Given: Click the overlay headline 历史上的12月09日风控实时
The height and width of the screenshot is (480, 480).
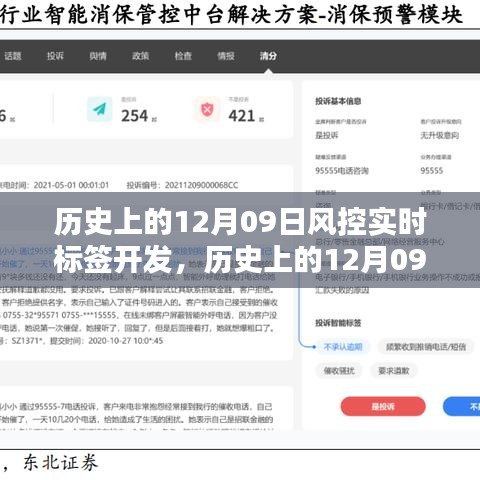Looking at the screenshot, I should pos(240,222).
